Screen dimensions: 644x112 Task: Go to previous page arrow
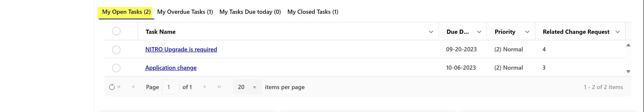point(133,87)
